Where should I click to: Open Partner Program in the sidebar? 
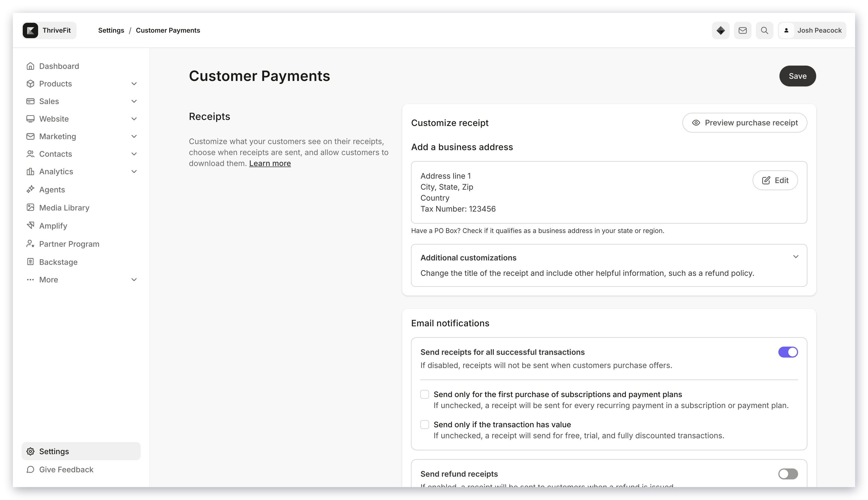tap(81, 243)
